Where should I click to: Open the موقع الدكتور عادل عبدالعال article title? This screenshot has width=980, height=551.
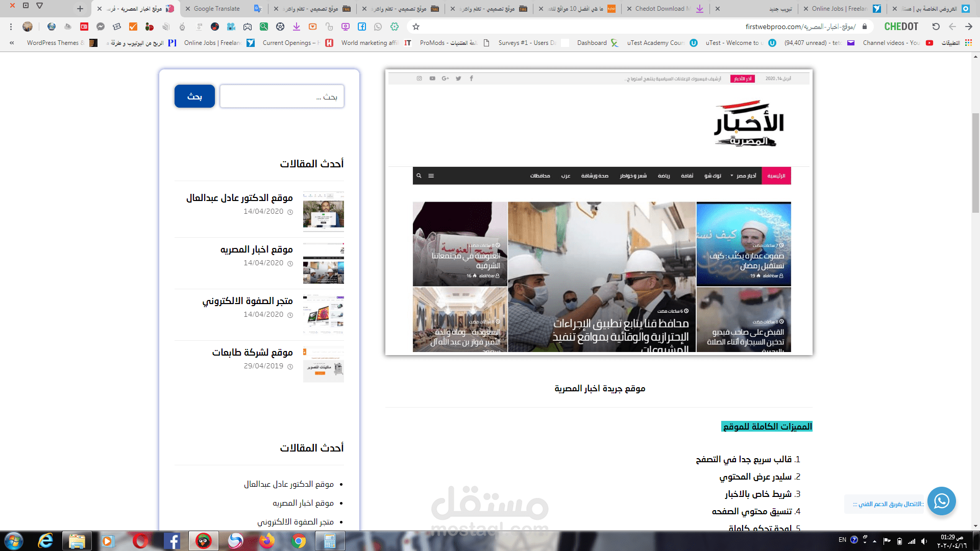click(x=239, y=198)
